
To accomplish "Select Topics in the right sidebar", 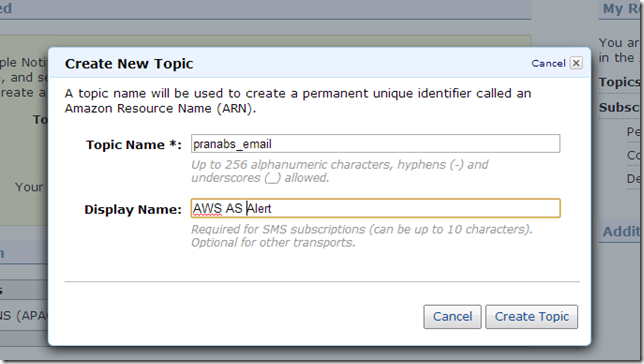I will coord(619,82).
